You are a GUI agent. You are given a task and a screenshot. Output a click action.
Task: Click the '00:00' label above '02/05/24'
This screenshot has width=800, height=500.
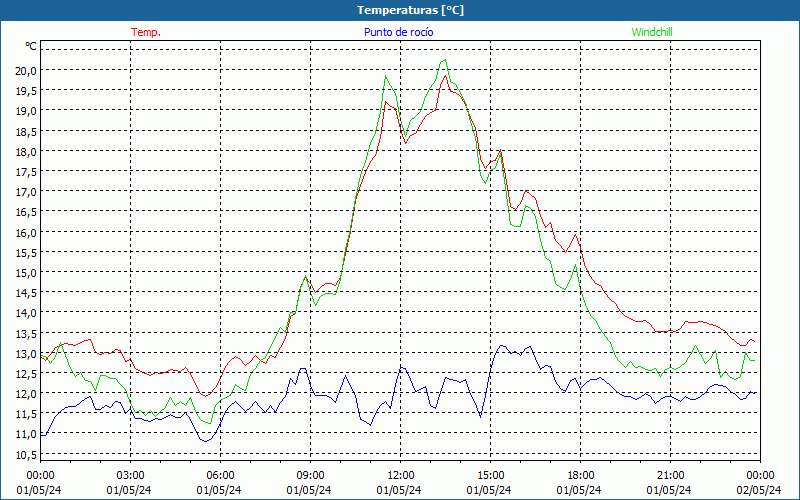[760, 476]
